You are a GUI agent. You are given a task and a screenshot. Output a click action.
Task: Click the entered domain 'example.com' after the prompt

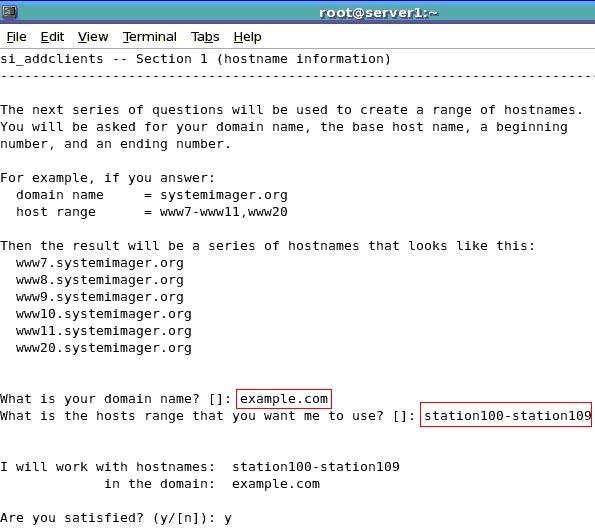pyautogui.click(x=284, y=399)
